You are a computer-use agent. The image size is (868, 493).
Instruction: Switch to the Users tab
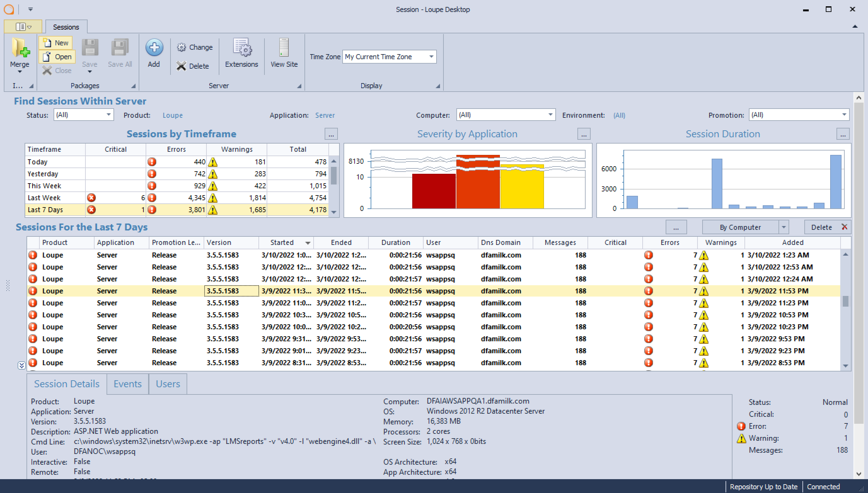point(167,384)
